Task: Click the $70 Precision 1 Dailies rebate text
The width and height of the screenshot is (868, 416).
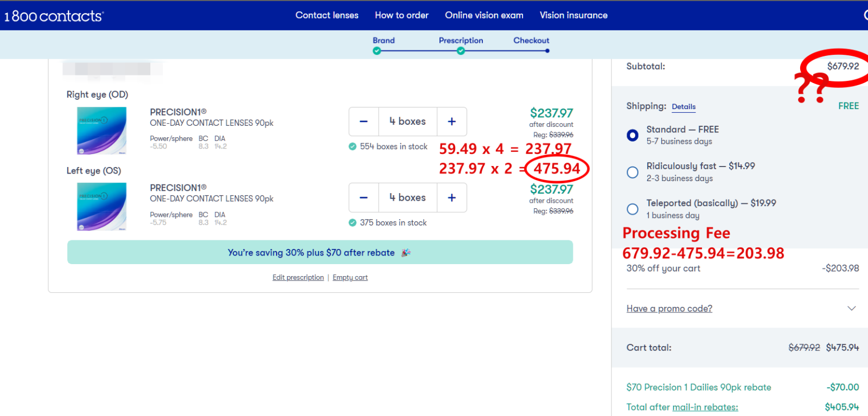Action: point(699,387)
